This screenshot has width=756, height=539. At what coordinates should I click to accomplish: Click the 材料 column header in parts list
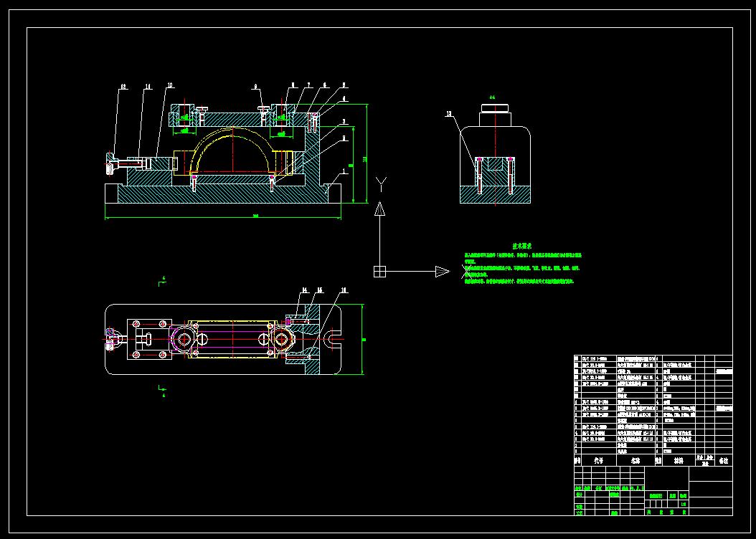(x=679, y=461)
